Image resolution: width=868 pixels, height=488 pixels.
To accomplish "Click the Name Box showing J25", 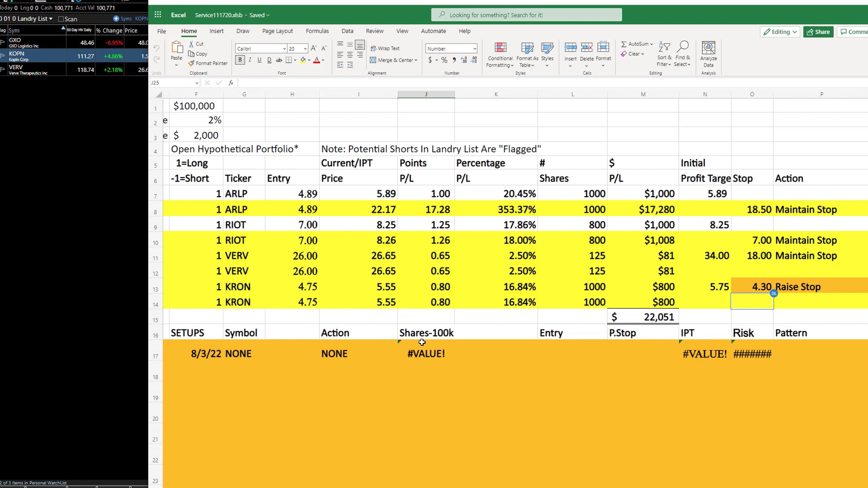I will coord(174,83).
